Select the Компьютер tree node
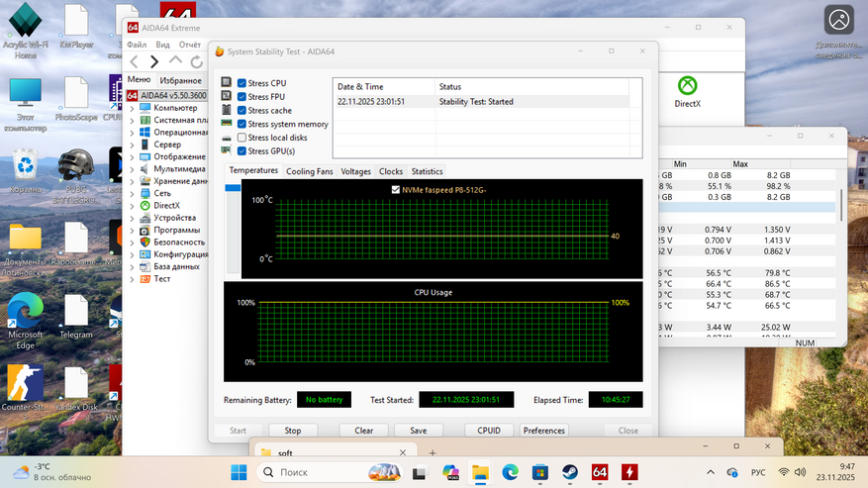868x488 pixels. pos(175,108)
